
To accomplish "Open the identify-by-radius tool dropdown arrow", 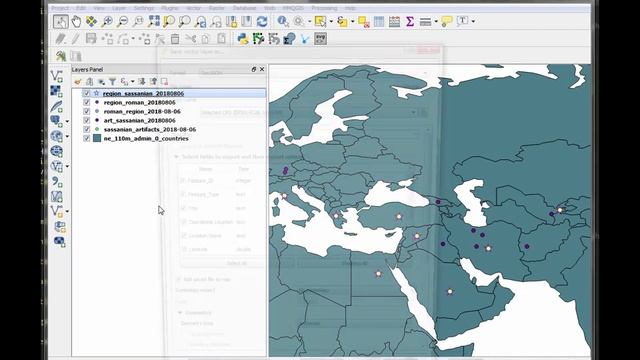I will [309, 21].
